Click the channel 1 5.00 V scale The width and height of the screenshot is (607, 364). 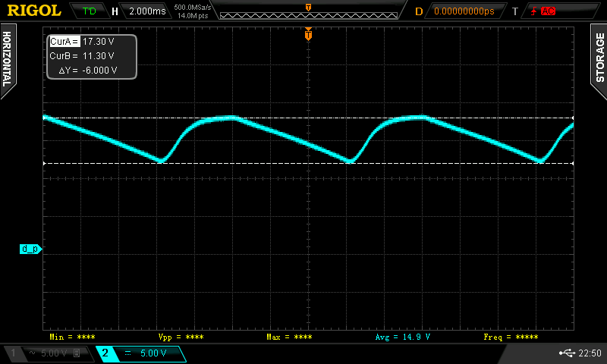[x=54, y=353]
